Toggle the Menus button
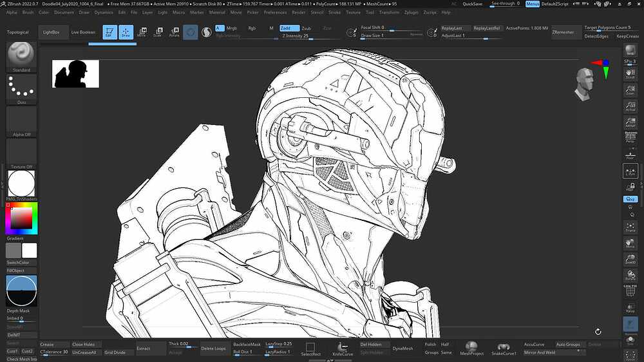The height and width of the screenshot is (362, 644). pyautogui.click(x=533, y=4)
